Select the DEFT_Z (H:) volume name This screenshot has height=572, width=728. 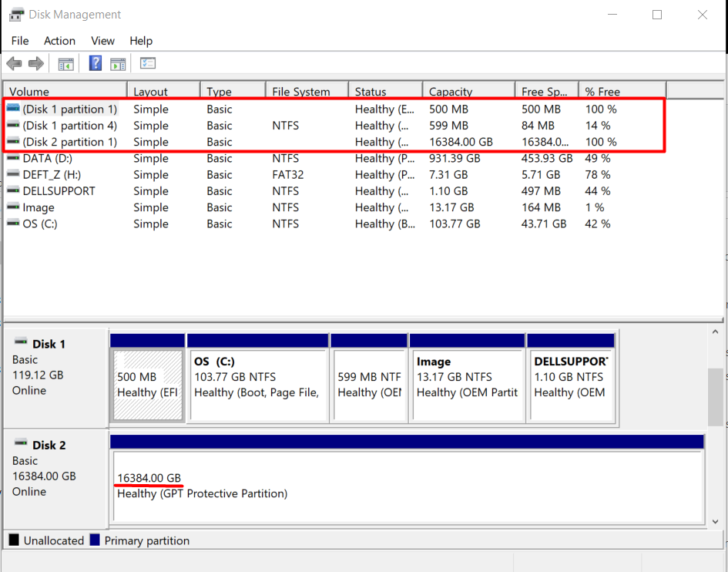click(52, 175)
